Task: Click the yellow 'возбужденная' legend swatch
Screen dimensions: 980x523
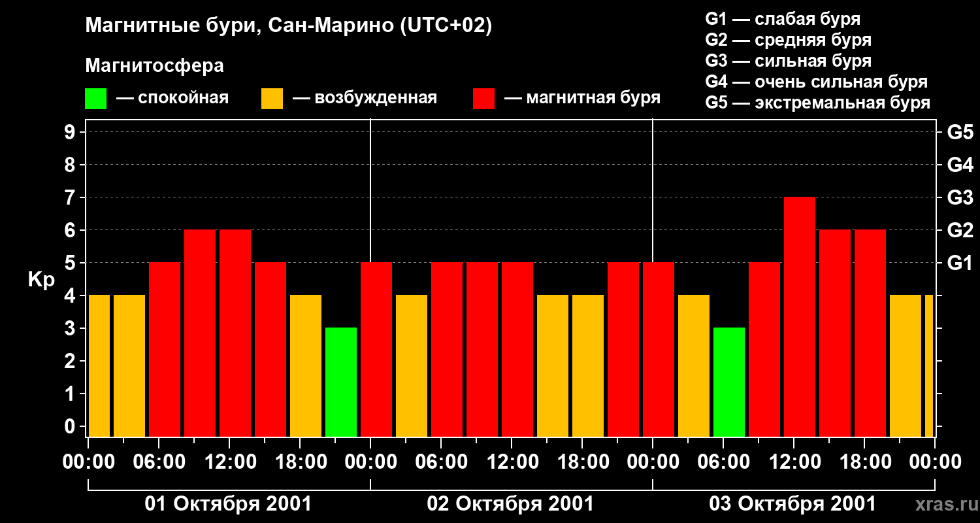Action: point(272,99)
